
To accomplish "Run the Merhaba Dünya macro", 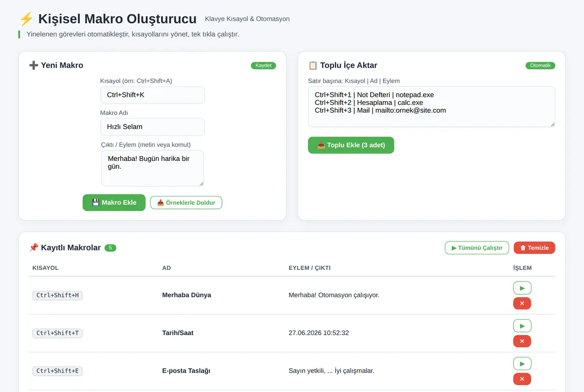I will pyautogui.click(x=522, y=288).
